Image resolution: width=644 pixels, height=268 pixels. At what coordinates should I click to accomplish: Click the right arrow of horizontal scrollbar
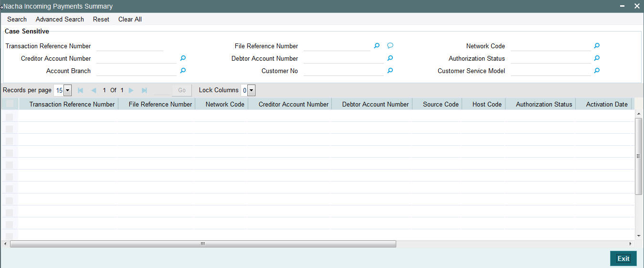click(x=630, y=244)
